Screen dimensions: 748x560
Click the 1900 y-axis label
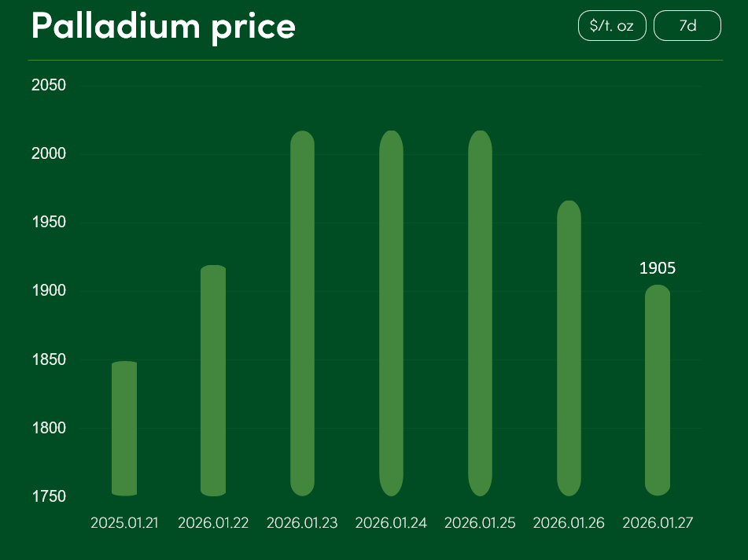tap(48, 291)
